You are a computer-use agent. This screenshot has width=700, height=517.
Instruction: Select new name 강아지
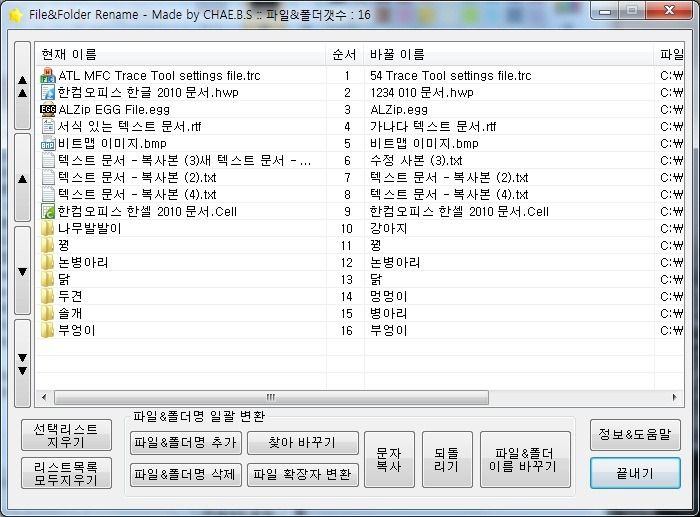coord(388,228)
